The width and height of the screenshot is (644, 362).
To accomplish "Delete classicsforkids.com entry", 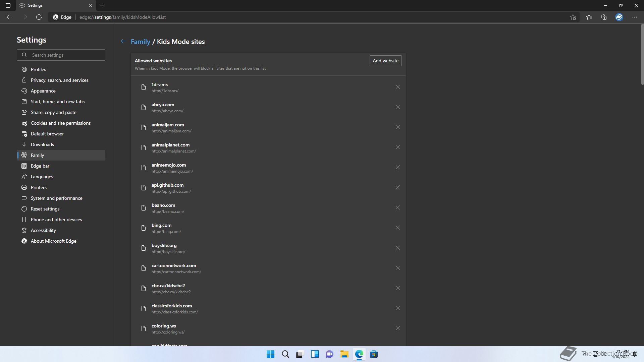I will [x=397, y=308].
